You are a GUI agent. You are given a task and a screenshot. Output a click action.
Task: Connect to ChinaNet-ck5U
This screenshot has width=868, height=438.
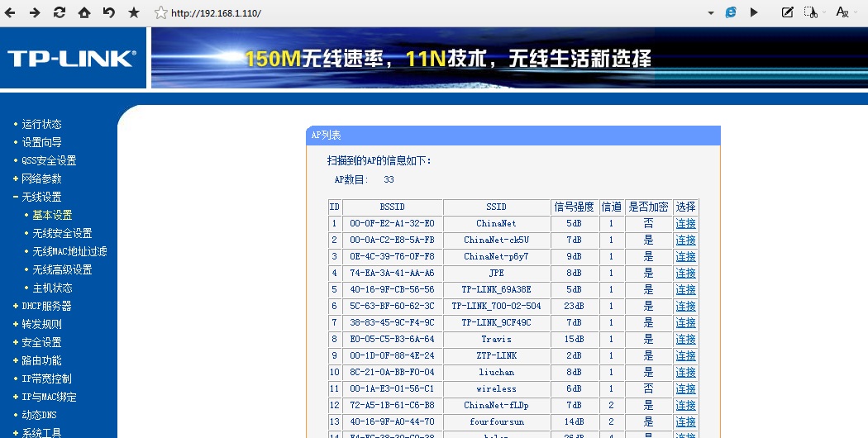pos(685,240)
